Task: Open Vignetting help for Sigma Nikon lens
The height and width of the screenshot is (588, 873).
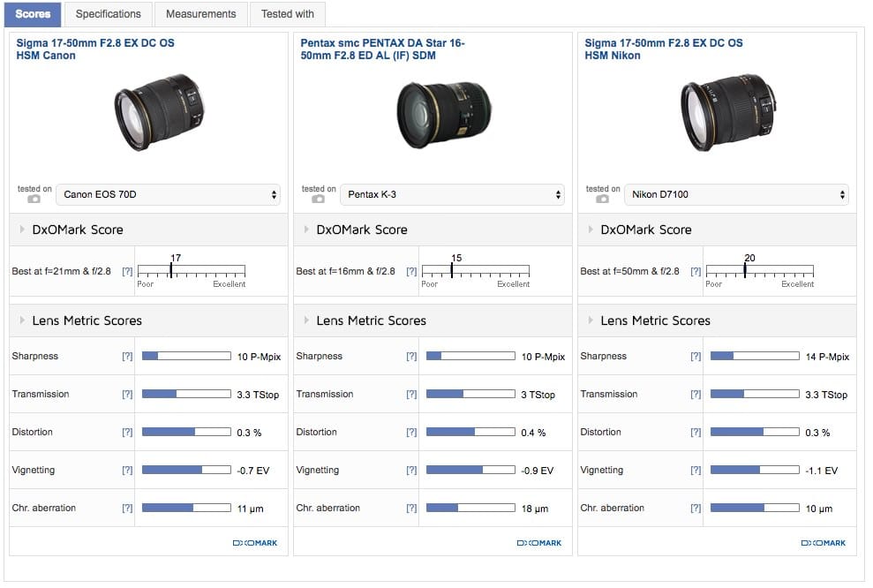Action: [x=696, y=470]
